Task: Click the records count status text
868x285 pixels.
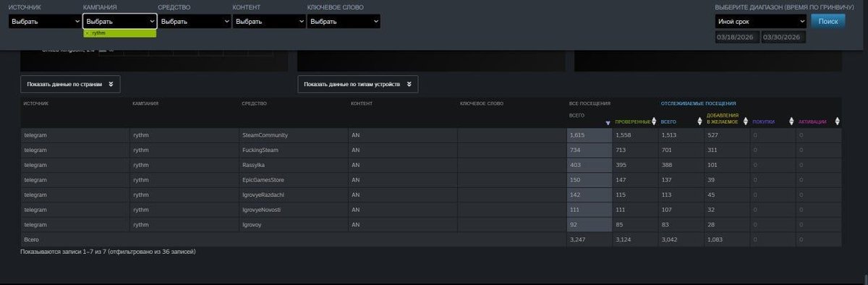Action: (x=108, y=252)
